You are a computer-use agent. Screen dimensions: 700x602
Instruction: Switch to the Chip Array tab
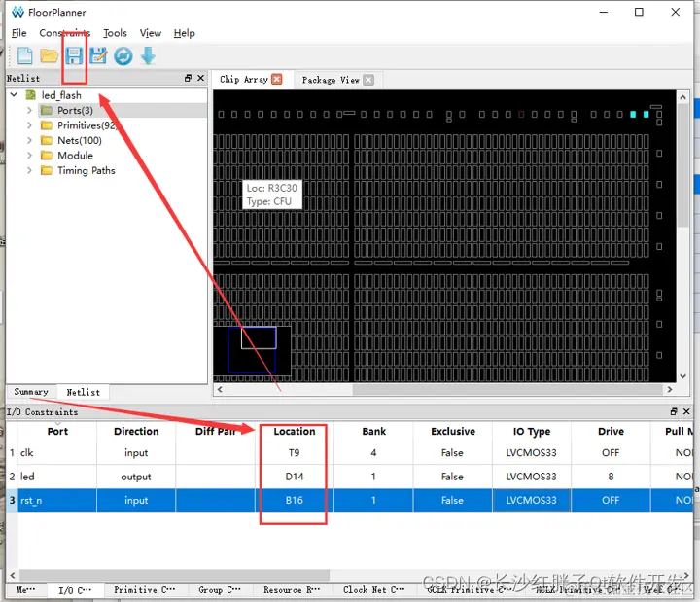tap(244, 80)
